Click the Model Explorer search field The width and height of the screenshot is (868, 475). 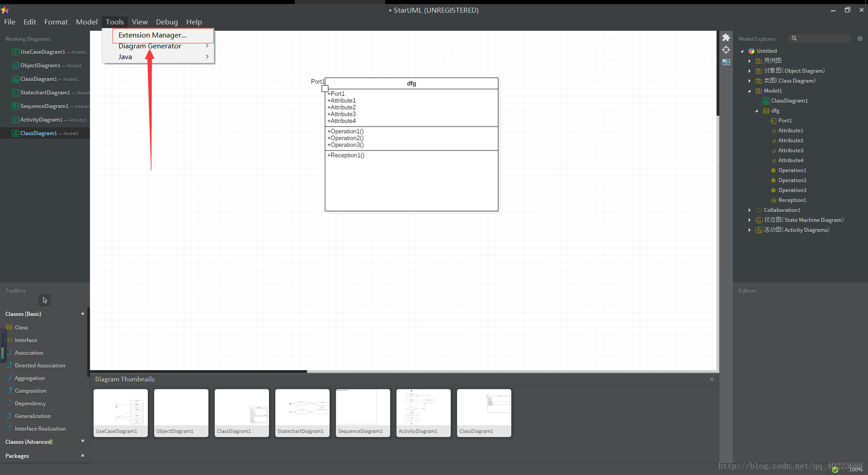click(820, 38)
